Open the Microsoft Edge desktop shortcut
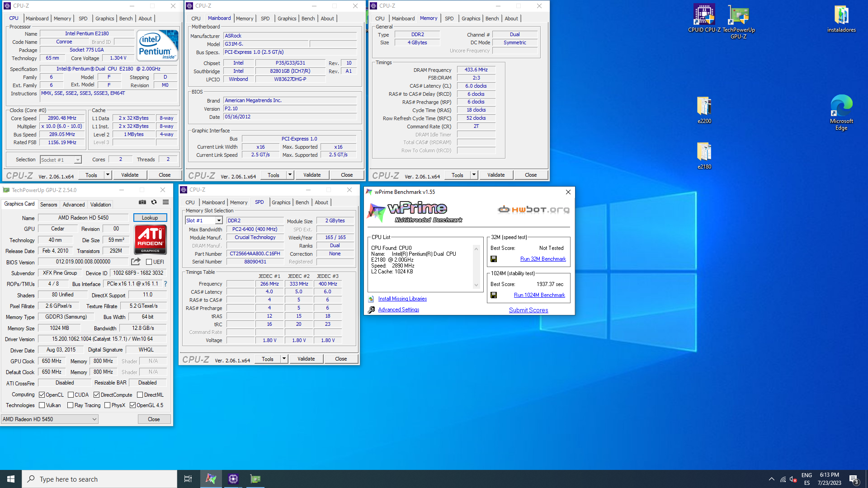 tap(841, 113)
